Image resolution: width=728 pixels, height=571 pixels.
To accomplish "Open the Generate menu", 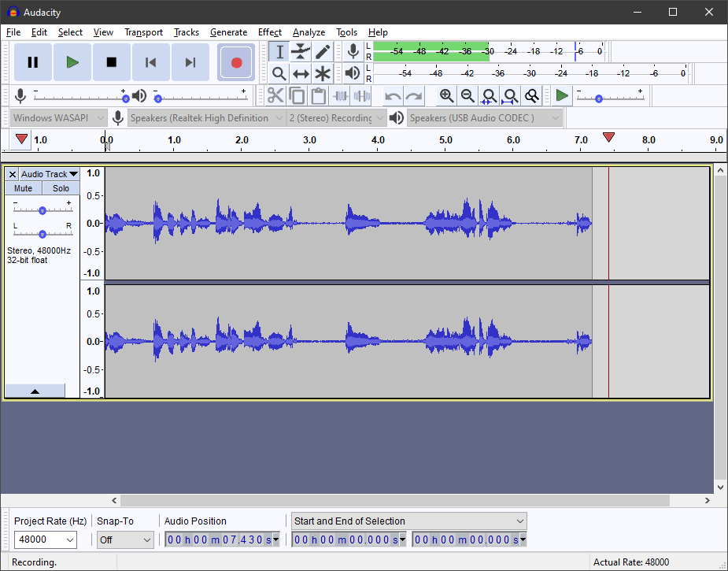I will pyautogui.click(x=228, y=32).
